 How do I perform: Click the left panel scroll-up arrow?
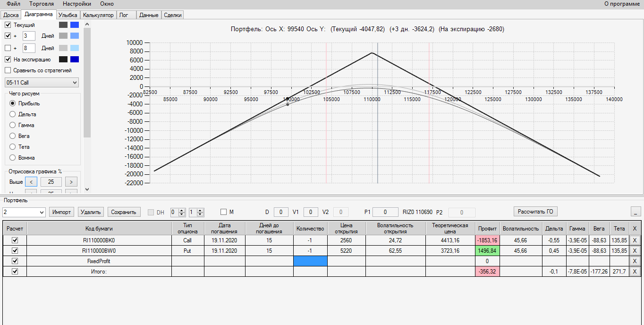tap(86, 25)
